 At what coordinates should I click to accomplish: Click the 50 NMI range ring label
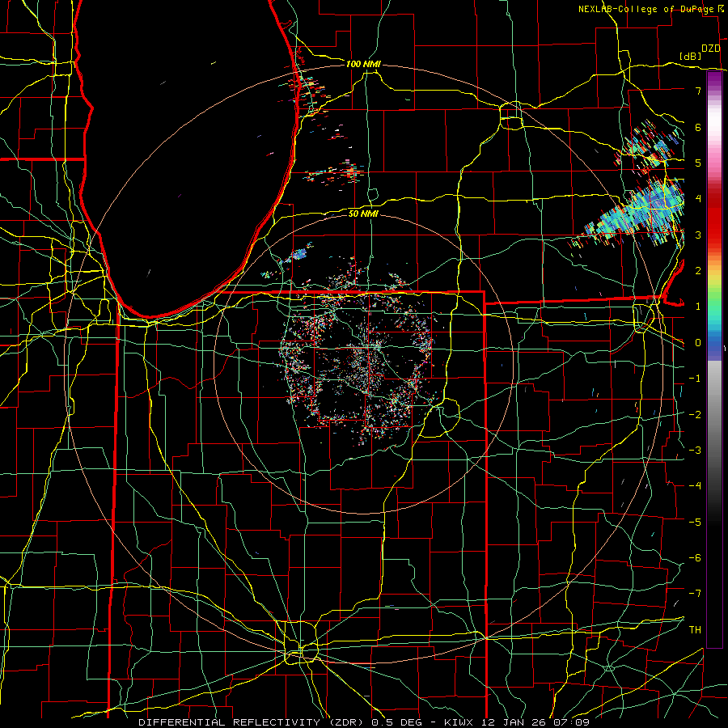click(x=363, y=214)
